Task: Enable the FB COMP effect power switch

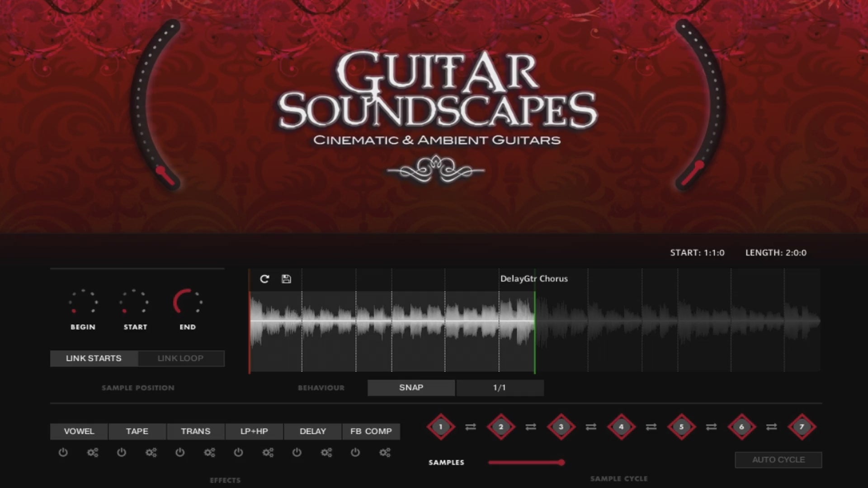Action: [355, 452]
